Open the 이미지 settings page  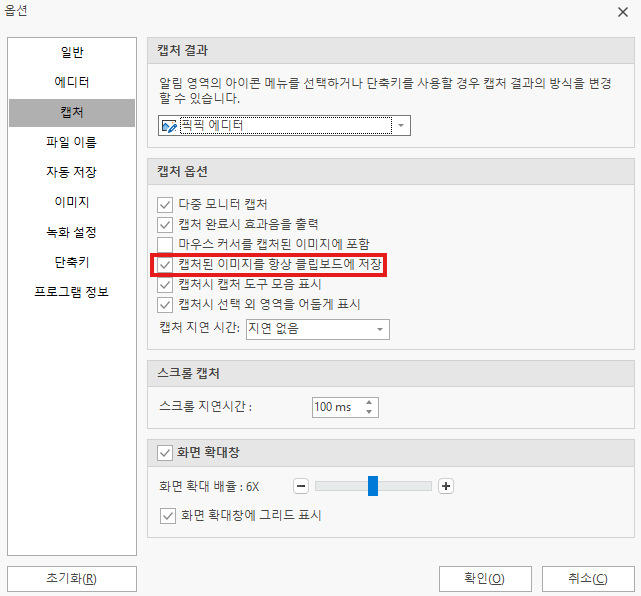click(x=72, y=202)
